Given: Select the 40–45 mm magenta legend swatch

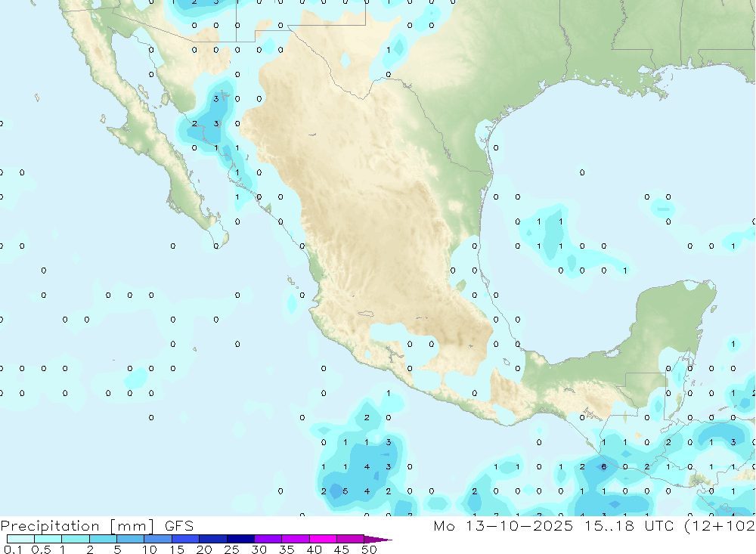Looking at the screenshot, I should click(323, 539).
